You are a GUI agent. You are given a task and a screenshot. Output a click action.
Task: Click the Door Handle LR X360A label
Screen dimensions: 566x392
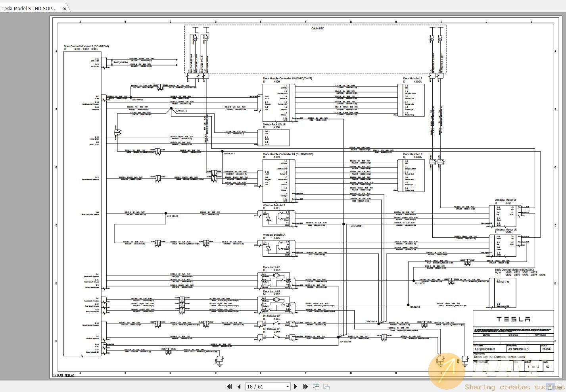click(413, 156)
